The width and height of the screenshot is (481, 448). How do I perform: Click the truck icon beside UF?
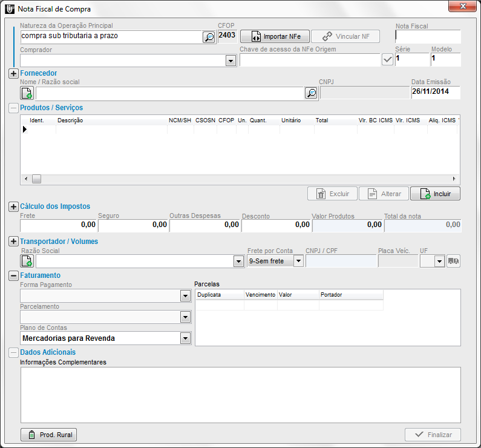coord(453,261)
